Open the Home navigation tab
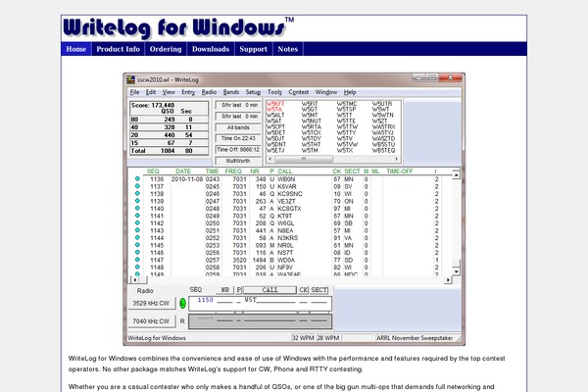588x392 pixels. tap(76, 49)
